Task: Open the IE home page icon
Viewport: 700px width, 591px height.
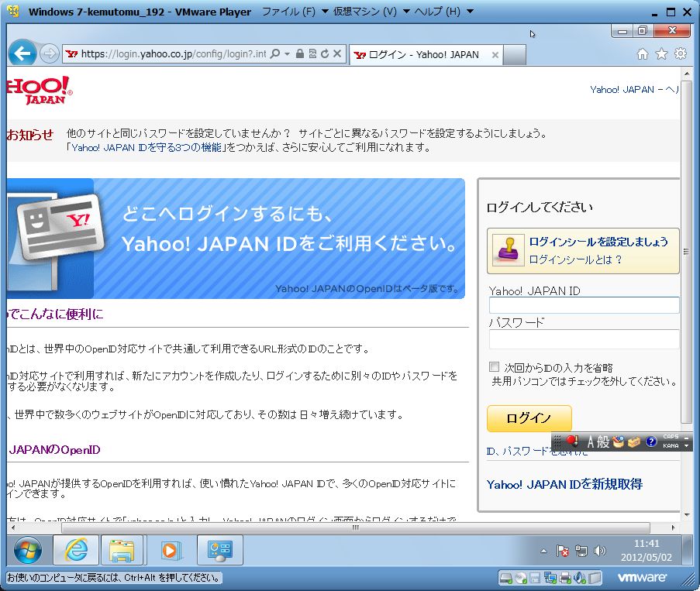Action: (x=643, y=54)
